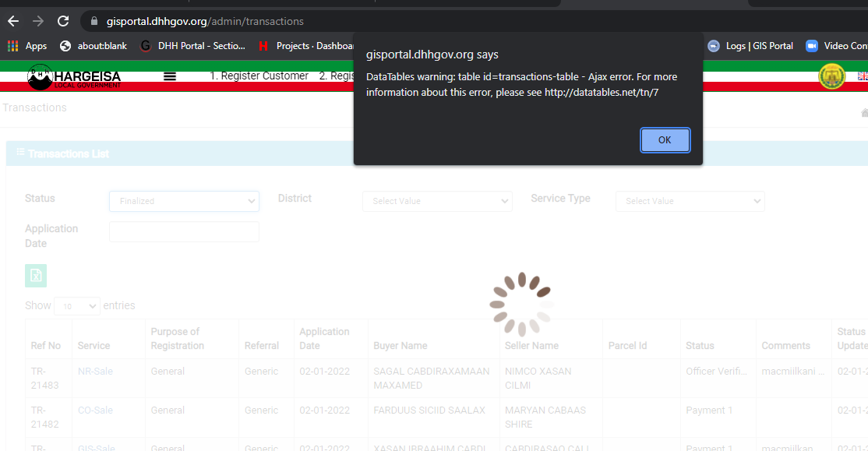Open the Status dropdown showing Finalized
The height and width of the screenshot is (451, 868).
[x=185, y=202]
